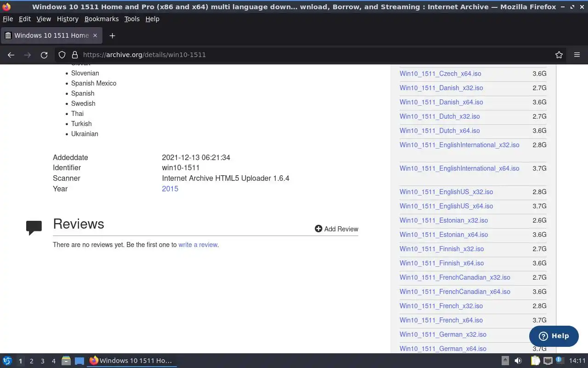Open the clipboard tray icon
588x368 pixels.
(536, 361)
